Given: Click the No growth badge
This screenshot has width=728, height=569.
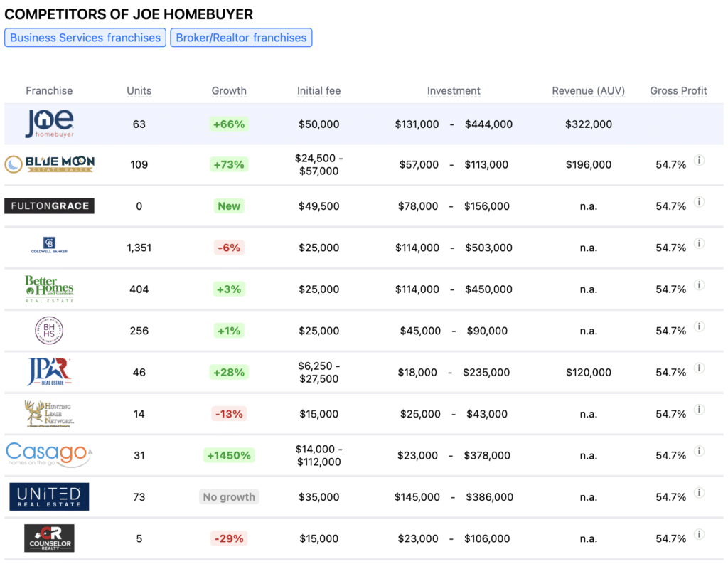Looking at the screenshot, I should 229,496.
